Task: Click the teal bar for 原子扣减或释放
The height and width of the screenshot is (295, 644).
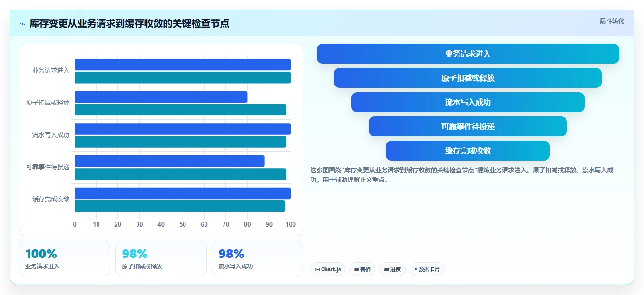Action: click(x=181, y=110)
